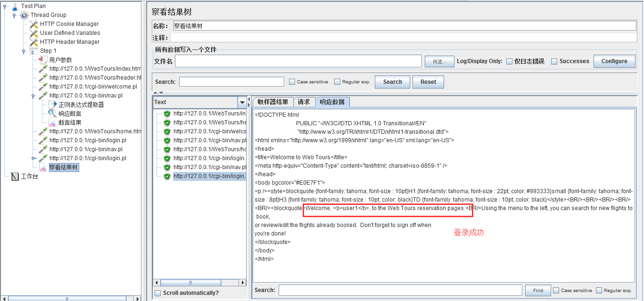The height and width of the screenshot is (301, 644).
Task: Collapse the Thread Group node
Action: pos(14,15)
